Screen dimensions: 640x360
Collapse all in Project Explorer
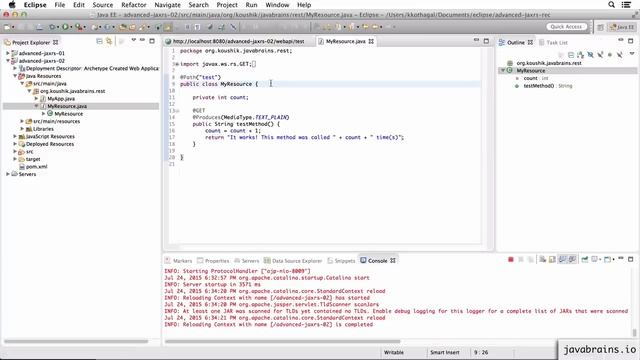click(x=99, y=41)
